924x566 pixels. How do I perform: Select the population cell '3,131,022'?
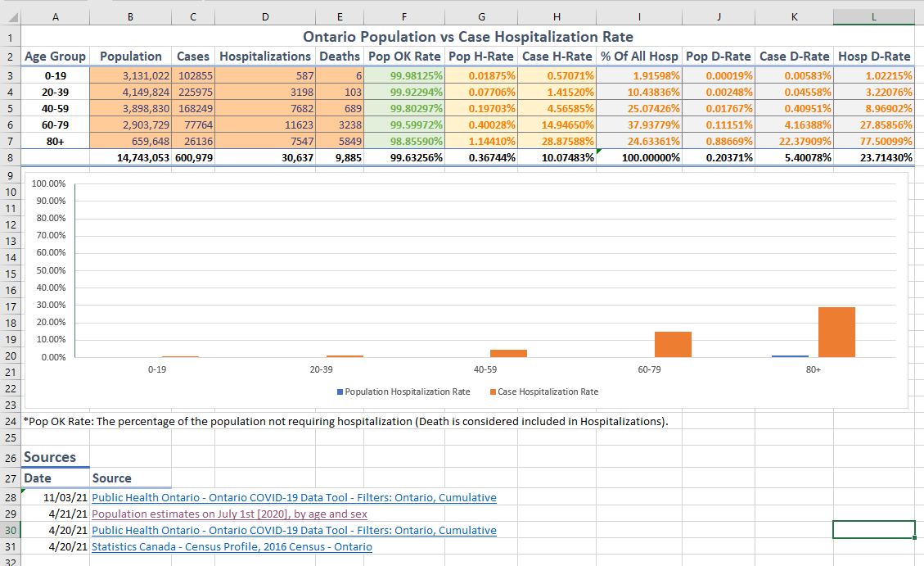(130, 75)
